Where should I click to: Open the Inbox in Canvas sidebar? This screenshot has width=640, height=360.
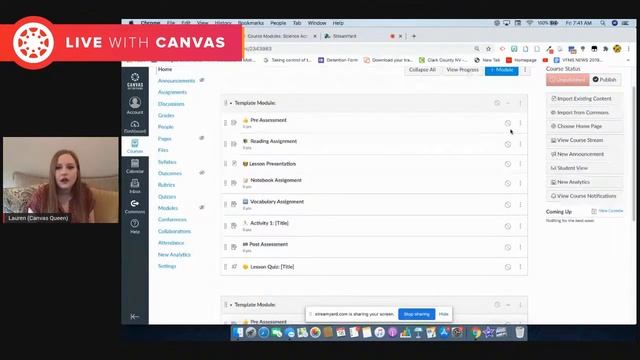click(135, 186)
